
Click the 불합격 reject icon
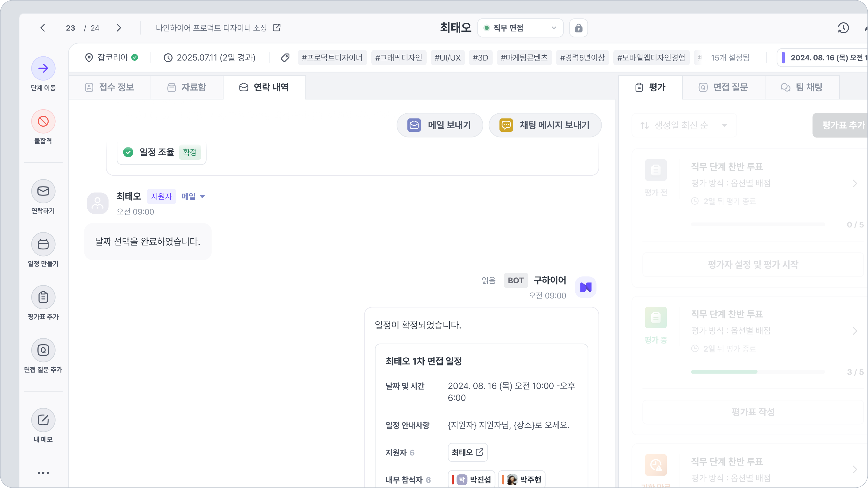(43, 121)
